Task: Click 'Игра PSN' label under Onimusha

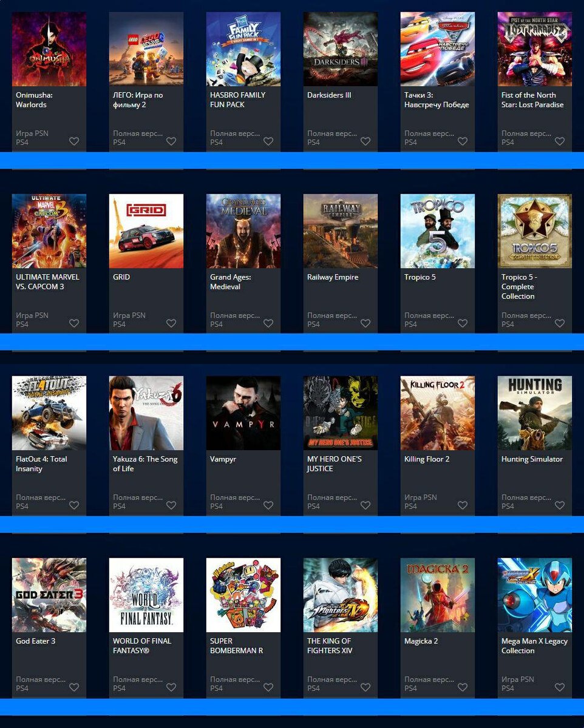Action: click(33, 133)
